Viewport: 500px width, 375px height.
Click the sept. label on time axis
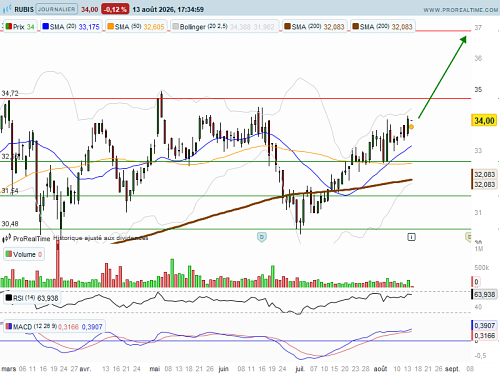(x=452, y=369)
